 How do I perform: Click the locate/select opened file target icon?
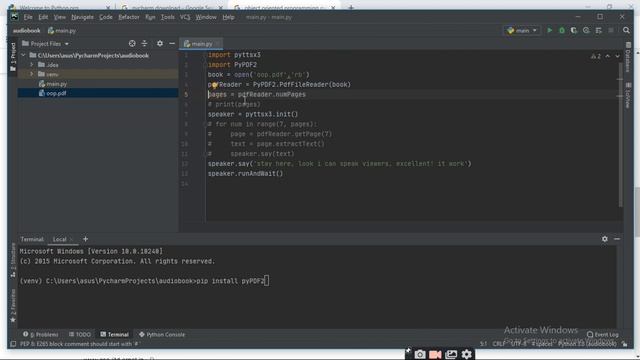(132, 44)
